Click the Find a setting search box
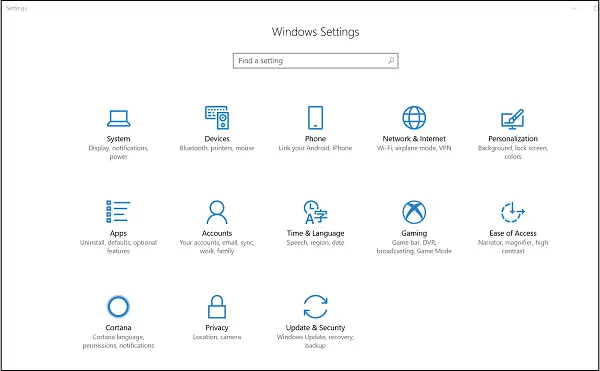Screen dimensions: 600x371 click(x=316, y=61)
